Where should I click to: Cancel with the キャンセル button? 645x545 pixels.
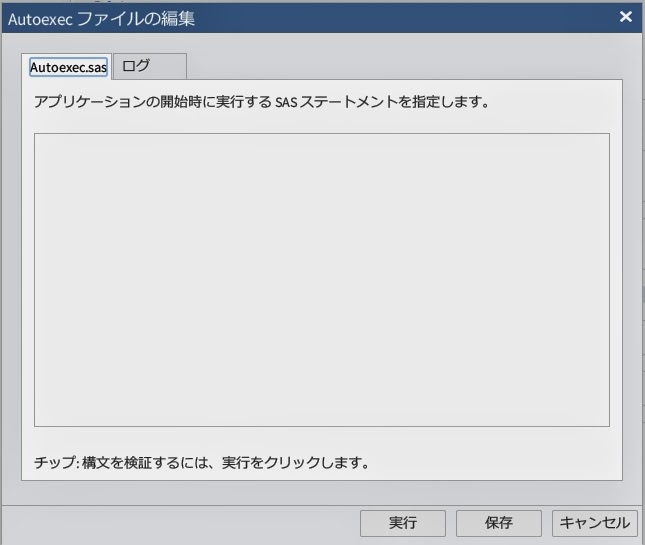click(594, 523)
